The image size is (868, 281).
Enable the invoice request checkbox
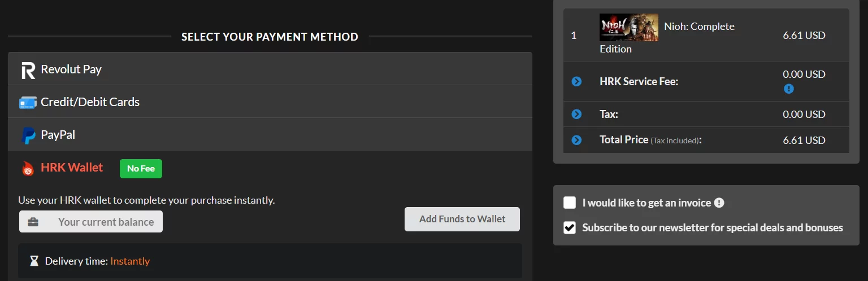[x=570, y=203]
